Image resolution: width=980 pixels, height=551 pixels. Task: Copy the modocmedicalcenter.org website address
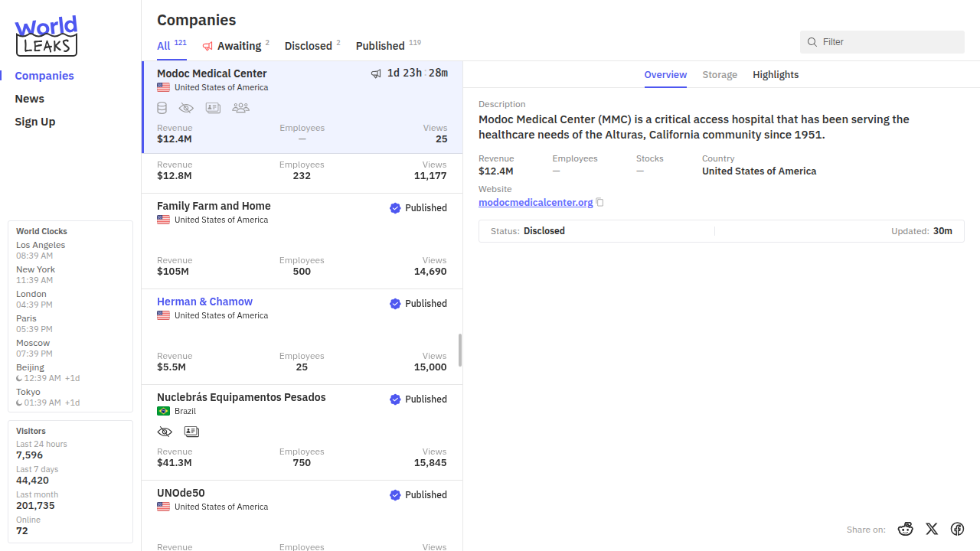(600, 203)
